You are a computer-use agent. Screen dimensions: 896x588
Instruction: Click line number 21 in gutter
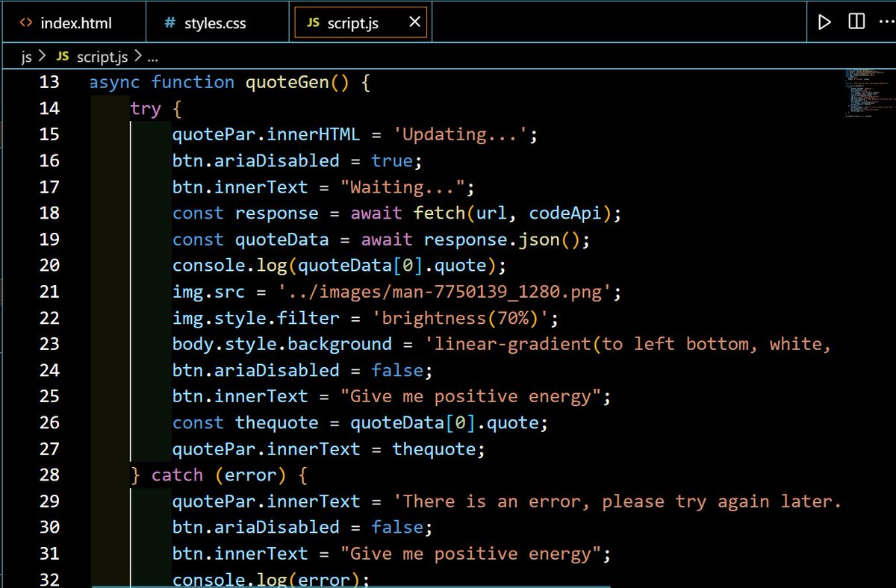[x=49, y=291]
